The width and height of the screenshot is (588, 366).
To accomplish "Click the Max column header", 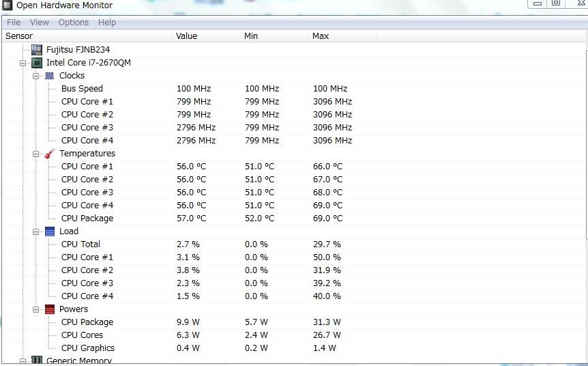I will [342, 36].
